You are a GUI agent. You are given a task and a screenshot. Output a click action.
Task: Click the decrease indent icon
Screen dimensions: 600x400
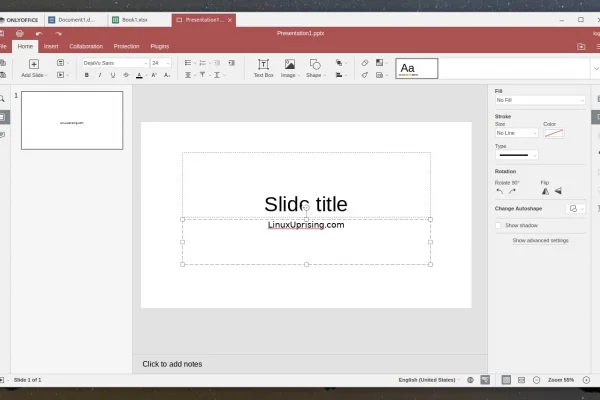coord(217,63)
